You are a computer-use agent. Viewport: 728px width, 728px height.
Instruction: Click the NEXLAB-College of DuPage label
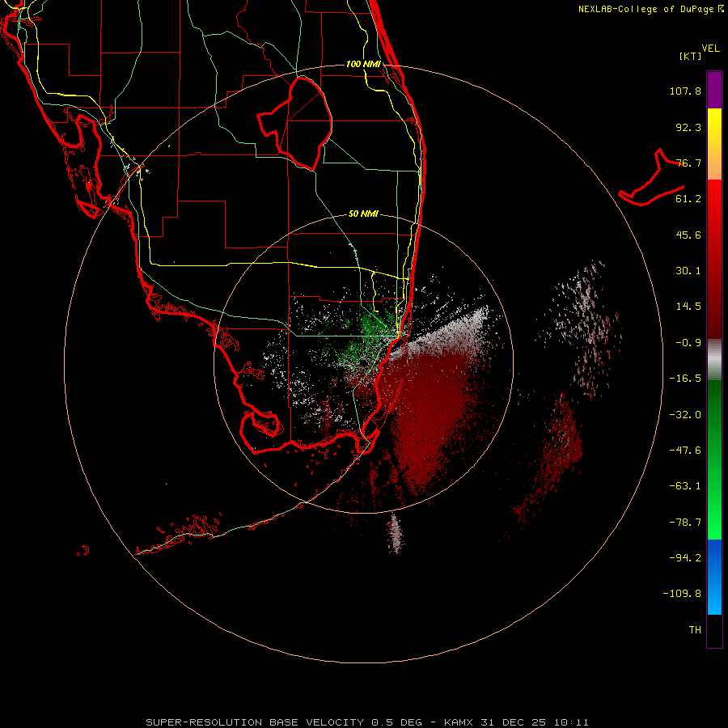[x=645, y=9]
